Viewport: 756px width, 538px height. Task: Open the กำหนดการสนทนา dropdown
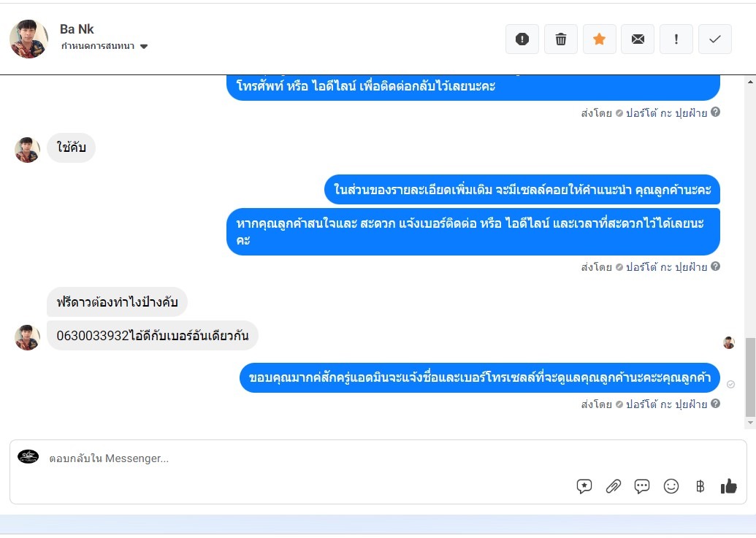coord(104,46)
